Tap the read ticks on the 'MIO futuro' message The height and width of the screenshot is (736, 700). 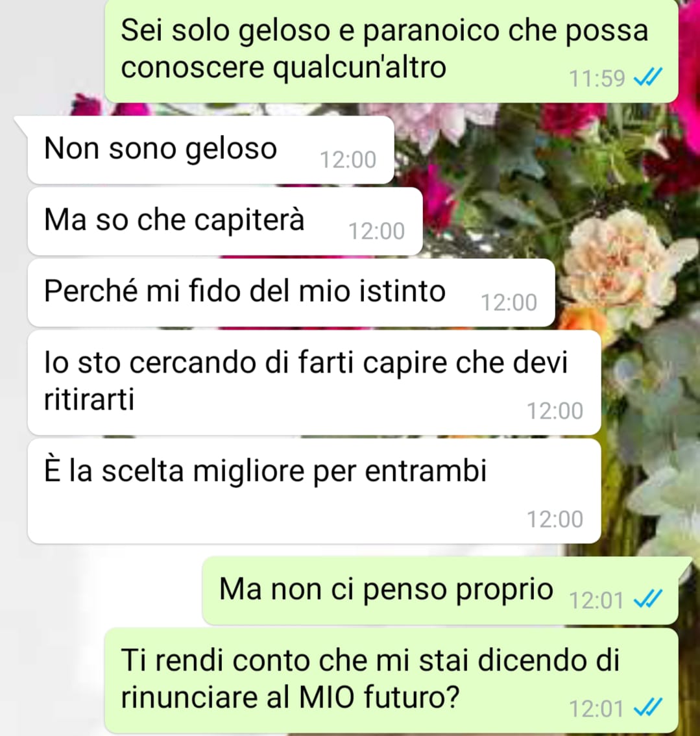[x=648, y=708]
